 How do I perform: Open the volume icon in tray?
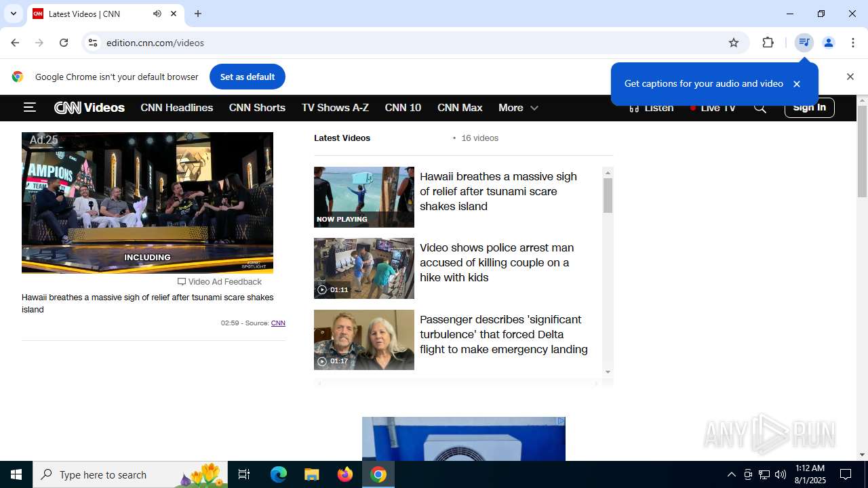pyautogui.click(x=781, y=474)
